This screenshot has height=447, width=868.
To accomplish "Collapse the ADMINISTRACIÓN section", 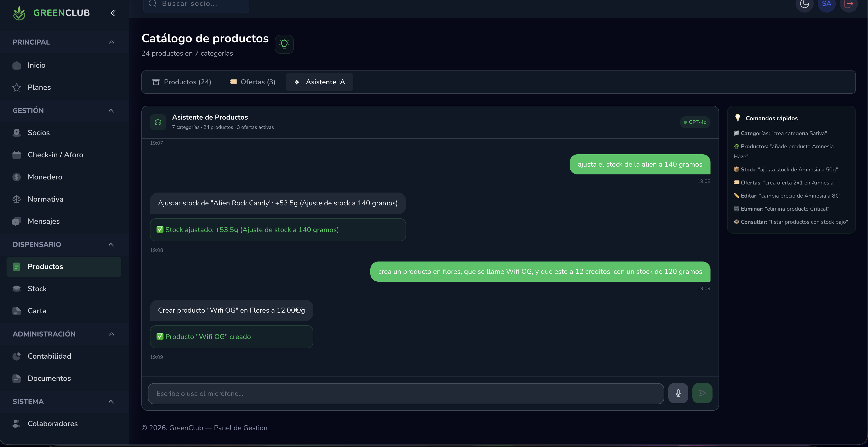I will [x=111, y=334].
